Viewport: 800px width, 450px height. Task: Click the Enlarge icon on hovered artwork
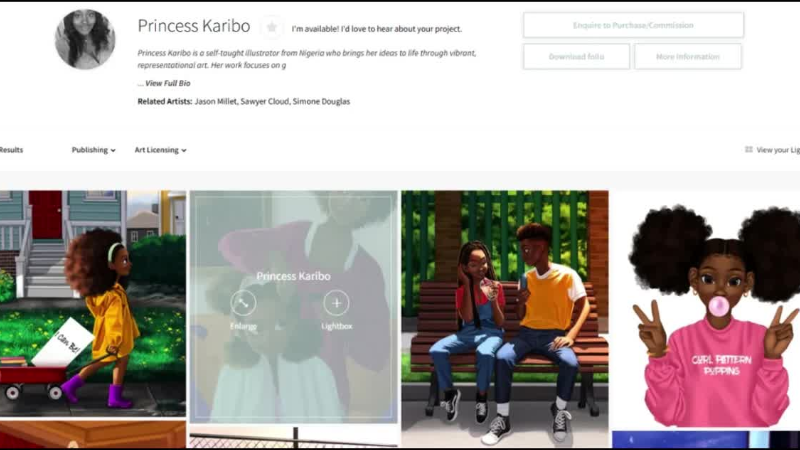click(x=243, y=303)
